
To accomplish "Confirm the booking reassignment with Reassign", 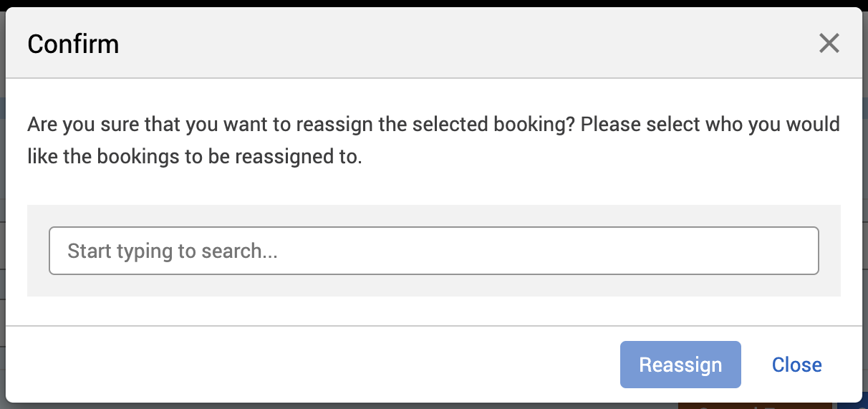I will click(x=680, y=365).
